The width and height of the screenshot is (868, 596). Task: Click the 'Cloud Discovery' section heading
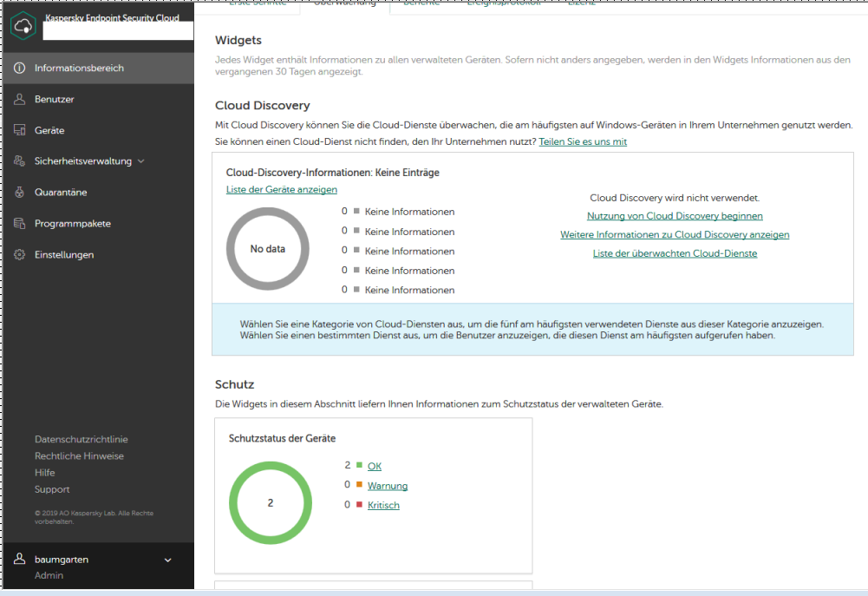pyautogui.click(x=263, y=106)
